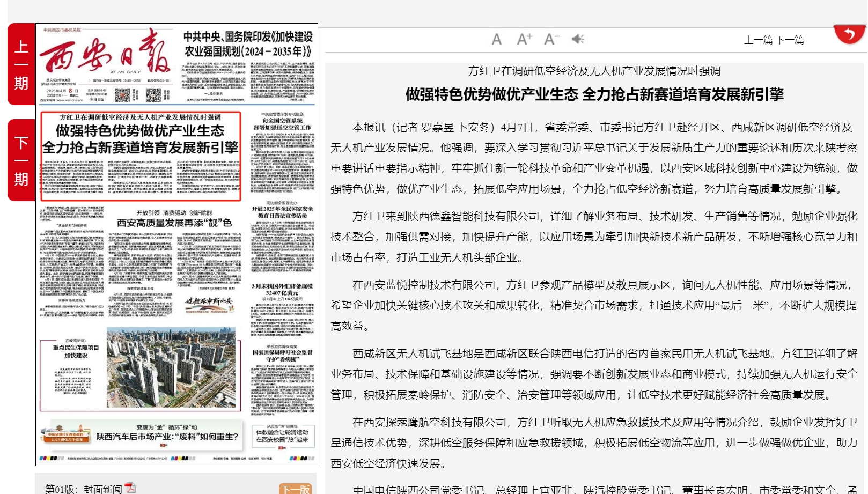Click the left QR code in the masthead

click(122, 95)
